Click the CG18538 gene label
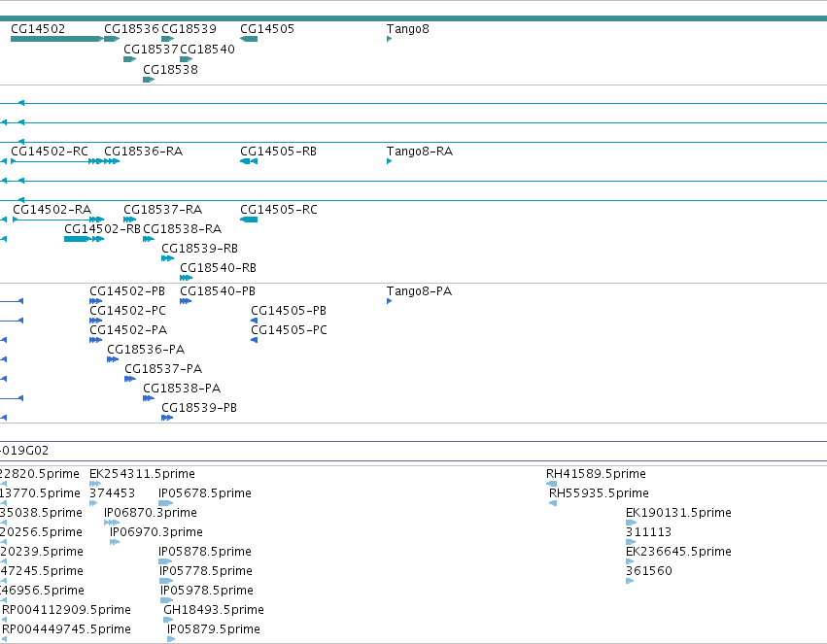 coord(170,70)
